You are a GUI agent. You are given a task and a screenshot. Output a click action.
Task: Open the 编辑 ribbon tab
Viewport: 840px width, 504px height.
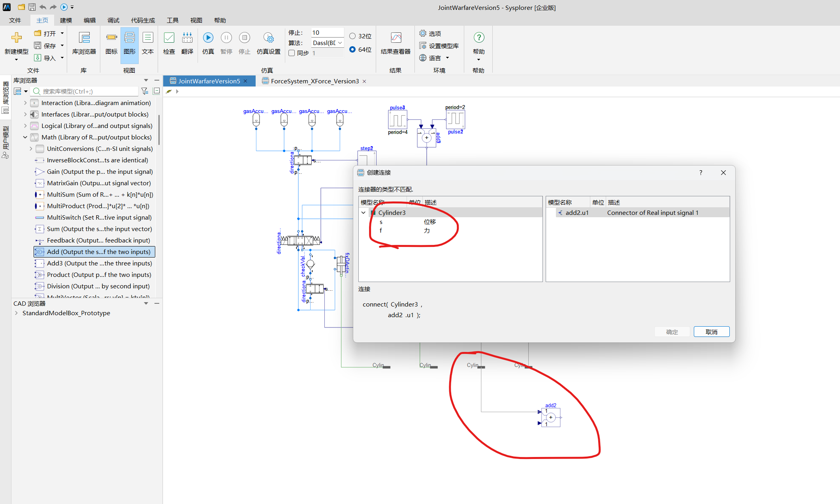point(90,20)
